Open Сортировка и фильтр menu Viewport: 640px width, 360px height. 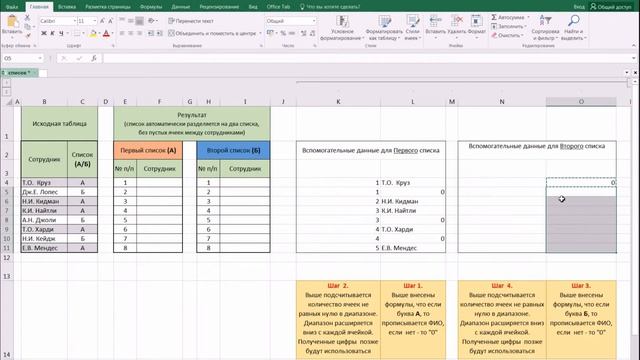click(x=545, y=28)
